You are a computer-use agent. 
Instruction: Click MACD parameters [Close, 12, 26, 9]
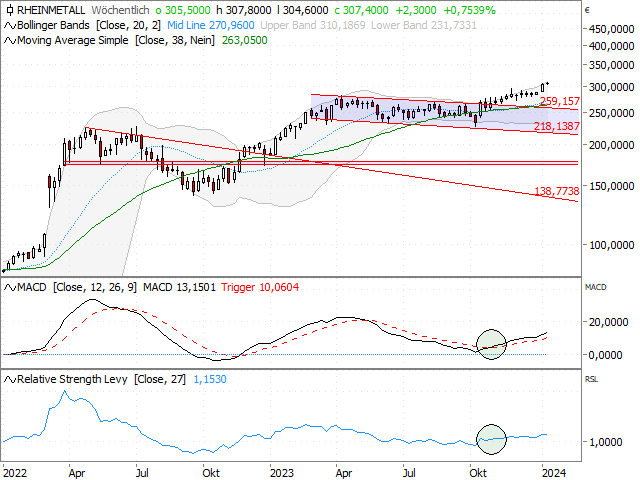click(x=95, y=287)
